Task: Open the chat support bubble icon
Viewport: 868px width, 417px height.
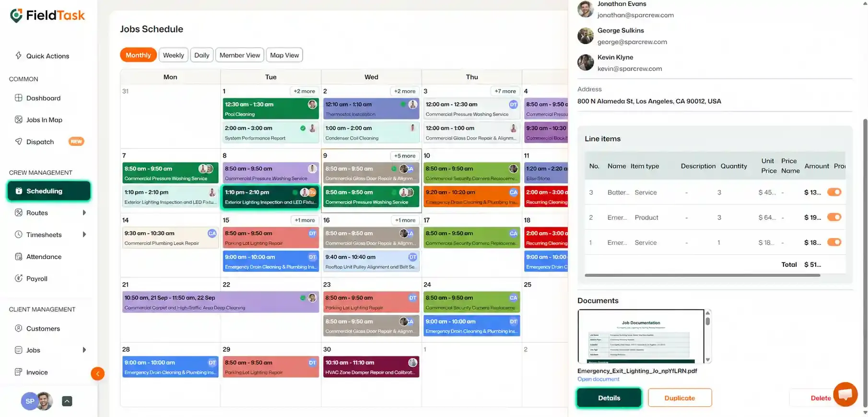Action: tap(845, 394)
